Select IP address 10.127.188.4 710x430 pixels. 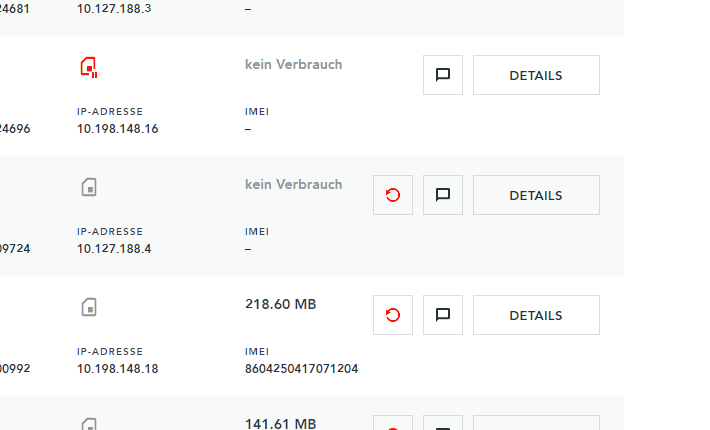click(114, 249)
